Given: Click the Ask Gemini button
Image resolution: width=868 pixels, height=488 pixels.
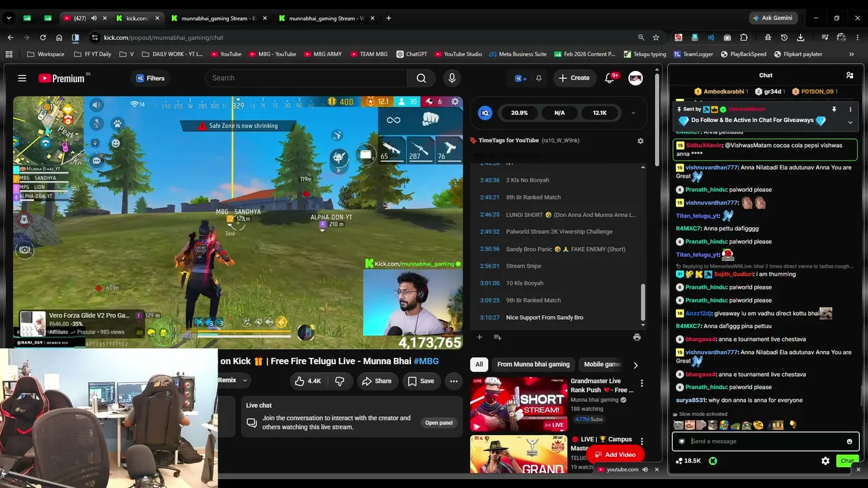Looking at the screenshot, I should [x=772, y=18].
